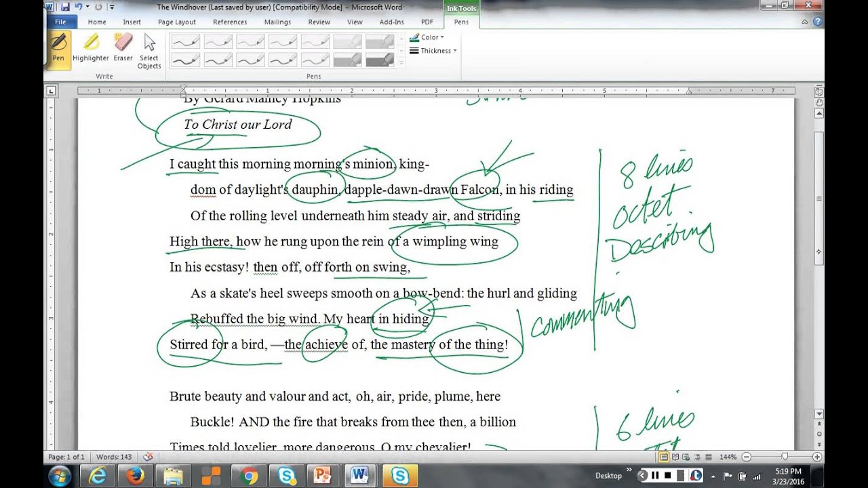Screen dimensions: 868x488
Task: Open Microsoft Word Help
Action: [x=817, y=22]
